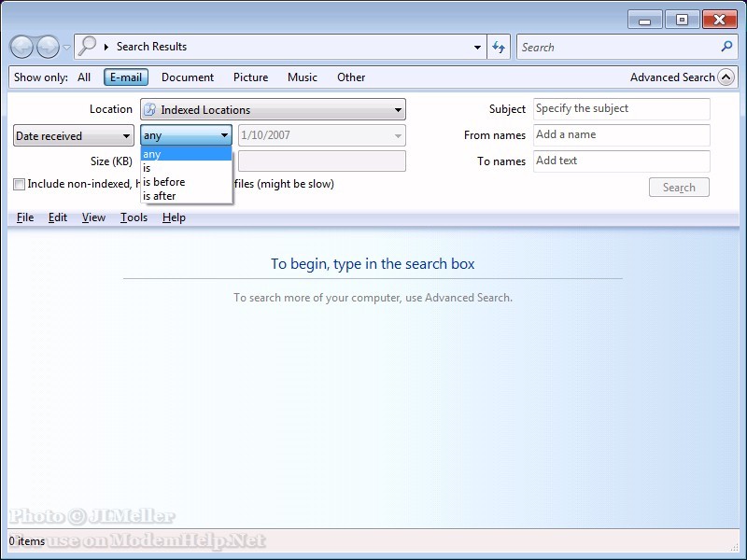
Task: Click the Search button
Action: click(679, 188)
